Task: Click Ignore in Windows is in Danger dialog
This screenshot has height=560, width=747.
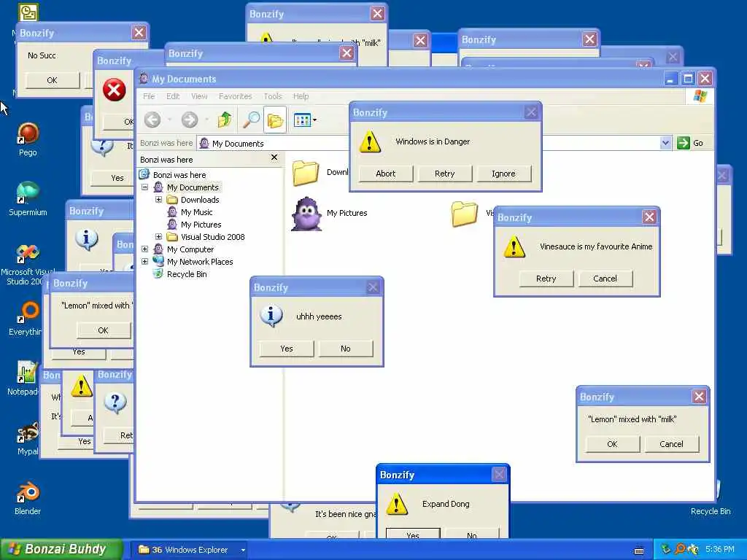Action: pyautogui.click(x=503, y=174)
